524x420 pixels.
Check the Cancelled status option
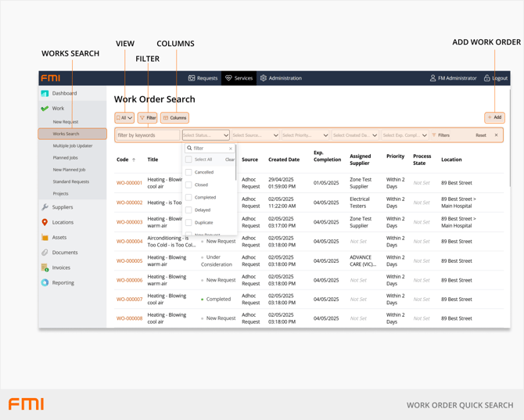188,172
